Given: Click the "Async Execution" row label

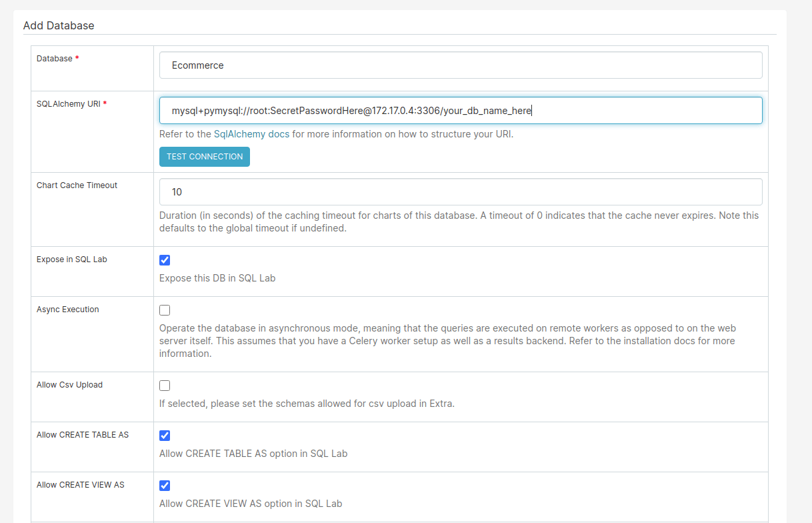Looking at the screenshot, I should [67, 310].
